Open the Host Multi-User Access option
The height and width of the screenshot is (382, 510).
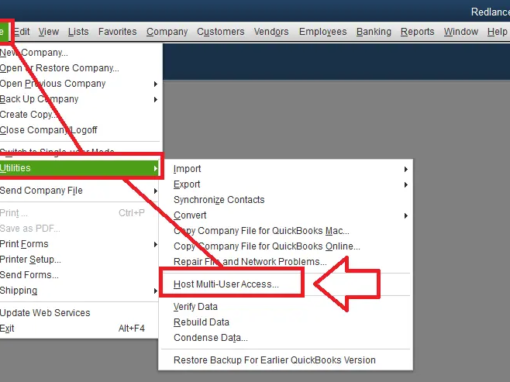pyautogui.click(x=226, y=284)
